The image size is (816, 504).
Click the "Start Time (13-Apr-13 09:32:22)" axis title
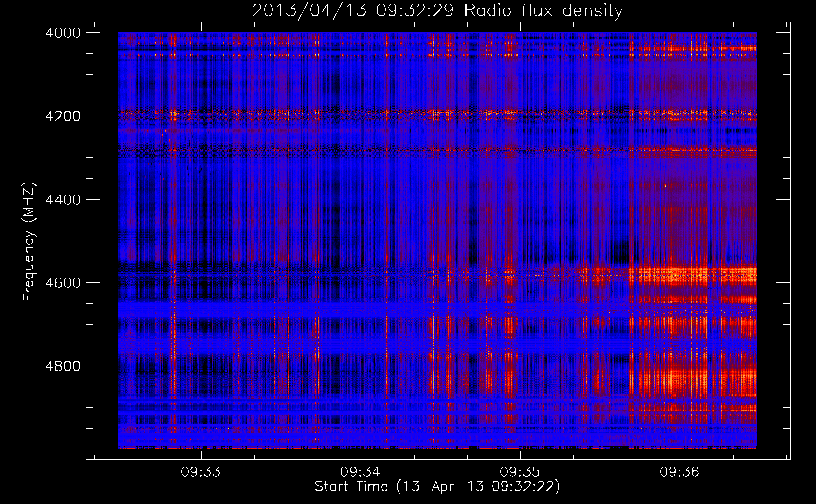(437, 487)
